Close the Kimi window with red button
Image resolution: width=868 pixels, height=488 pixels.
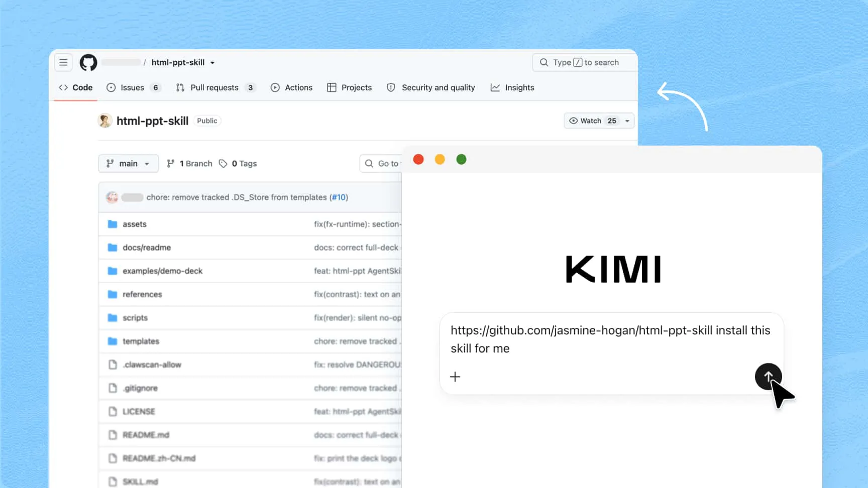point(418,159)
